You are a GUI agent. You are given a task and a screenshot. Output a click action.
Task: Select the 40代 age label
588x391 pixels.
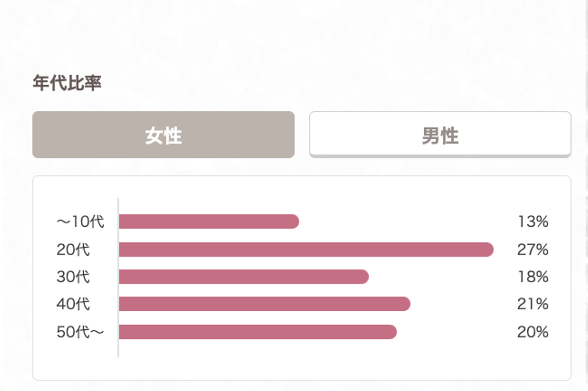pos(73,304)
